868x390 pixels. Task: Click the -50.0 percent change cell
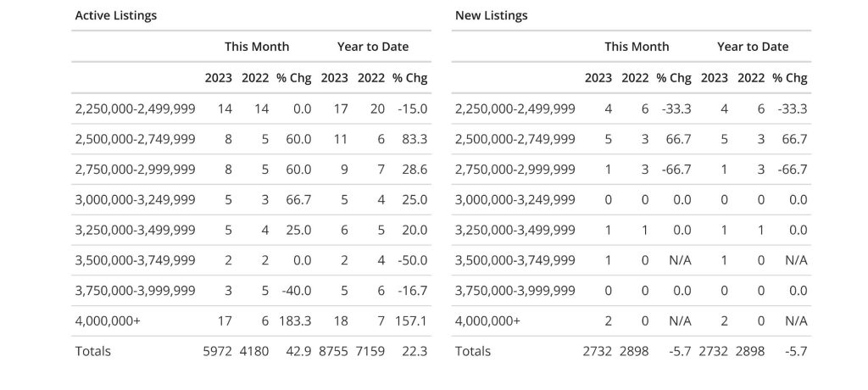coord(412,260)
